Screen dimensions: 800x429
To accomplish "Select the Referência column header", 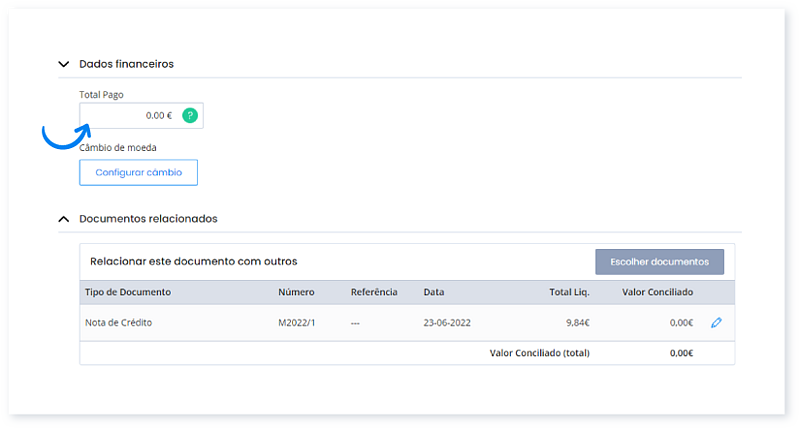I will pyautogui.click(x=374, y=293).
